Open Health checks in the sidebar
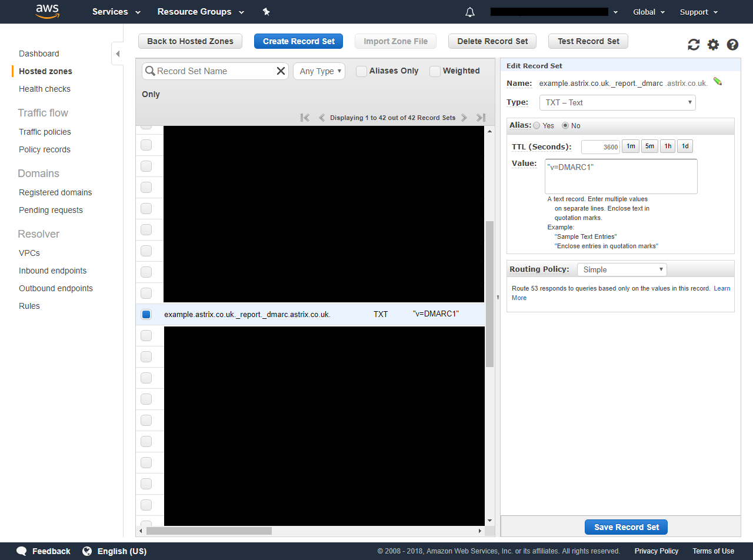This screenshot has width=753, height=560. pyautogui.click(x=45, y=89)
